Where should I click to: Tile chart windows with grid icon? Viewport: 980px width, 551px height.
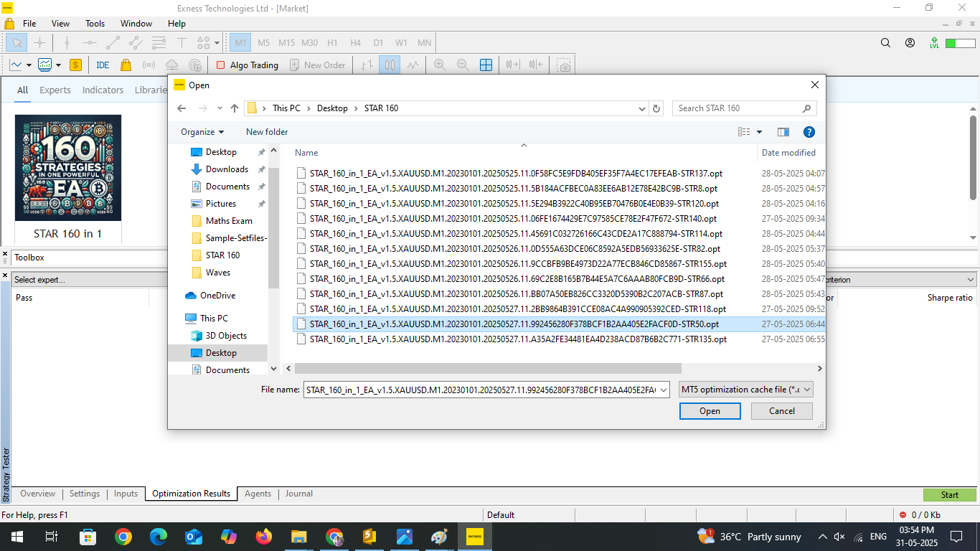coord(486,65)
